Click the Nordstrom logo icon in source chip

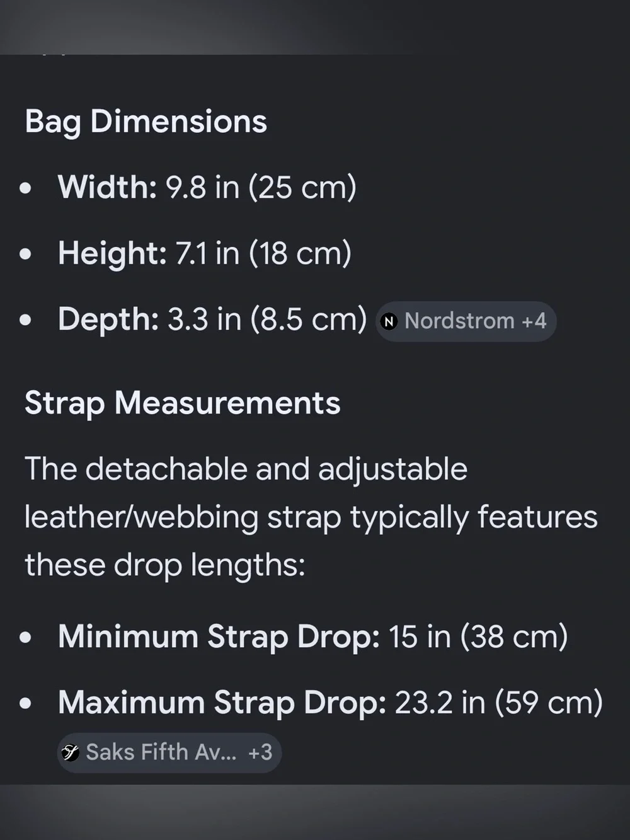coord(389,321)
